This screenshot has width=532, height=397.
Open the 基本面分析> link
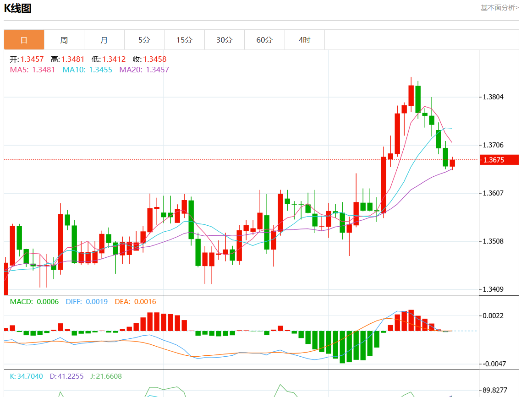pyautogui.click(x=499, y=7)
